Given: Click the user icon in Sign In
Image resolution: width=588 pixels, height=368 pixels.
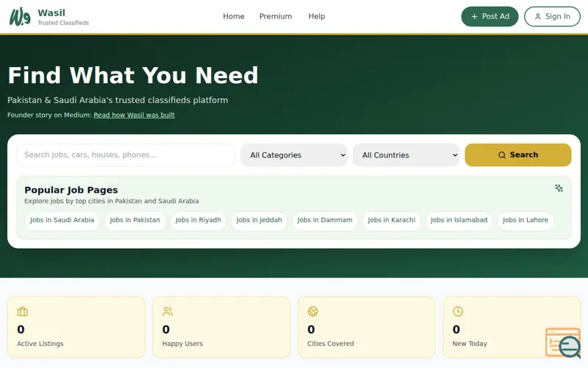Looking at the screenshot, I should pyautogui.click(x=538, y=16).
